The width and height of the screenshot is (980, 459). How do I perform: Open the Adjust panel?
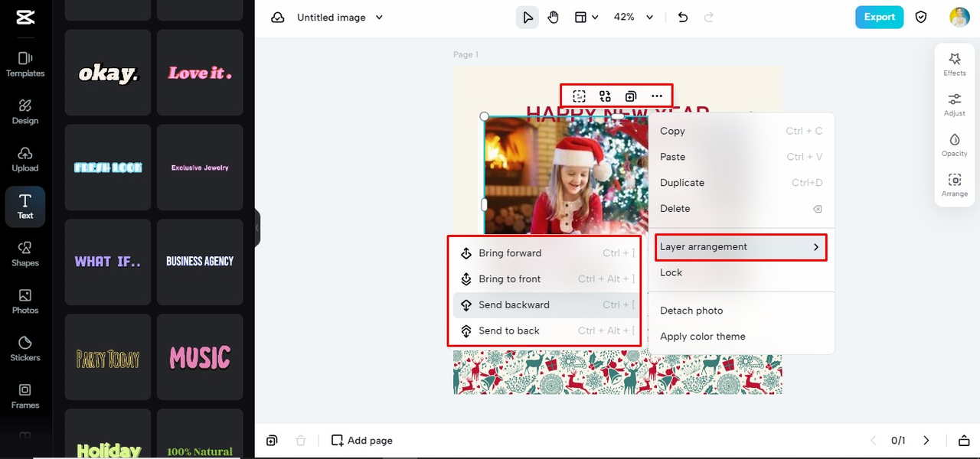coord(955,105)
